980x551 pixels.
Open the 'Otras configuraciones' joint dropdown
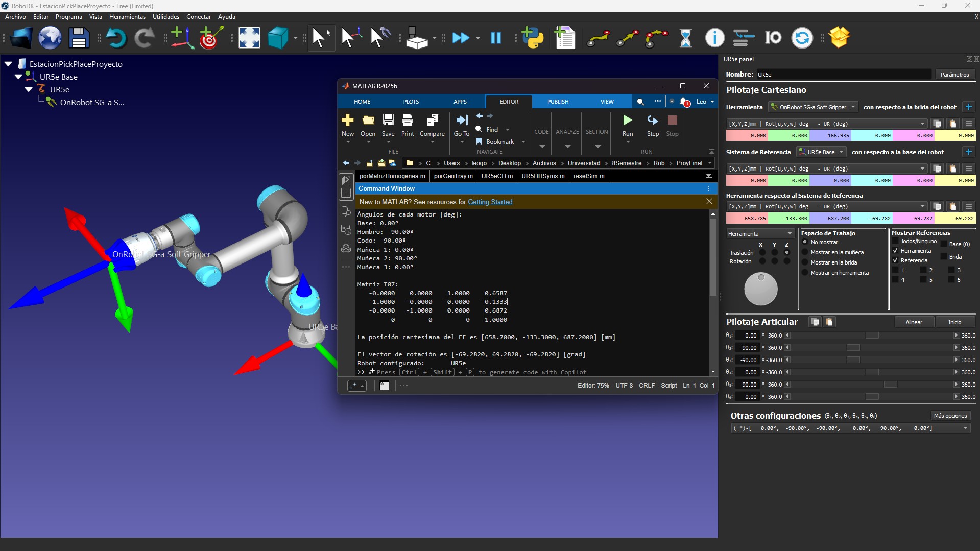click(850, 428)
